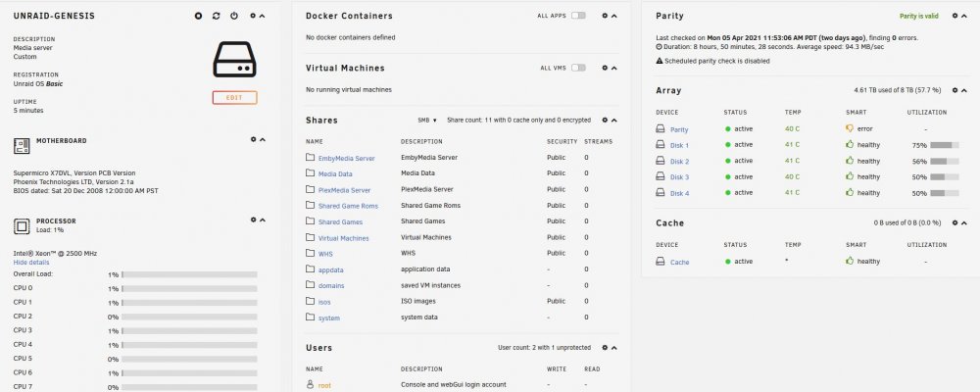The height and width of the screenshot is (392, 980).
Task: Click the Hide details link under processor
Action: [31, 263]
